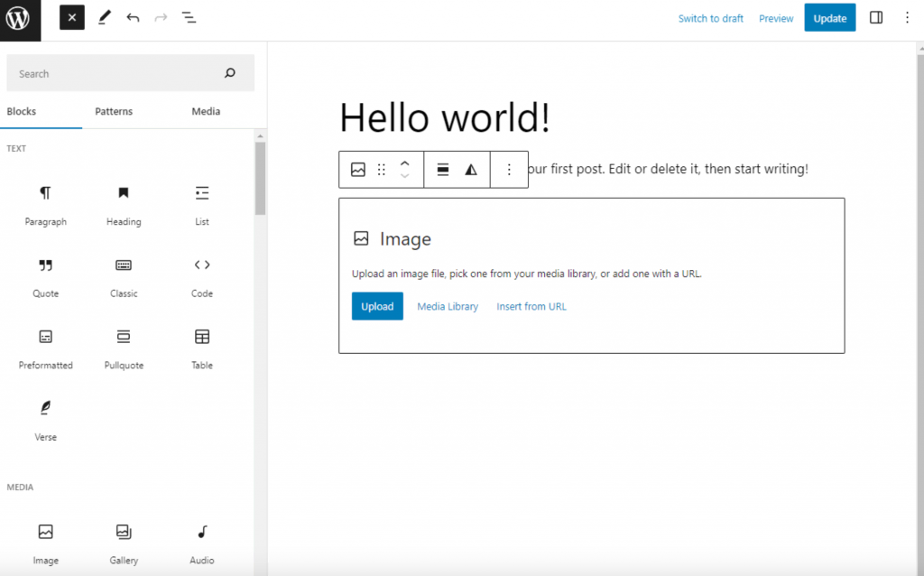Select the Tools pencil icon

coord(105,18)
